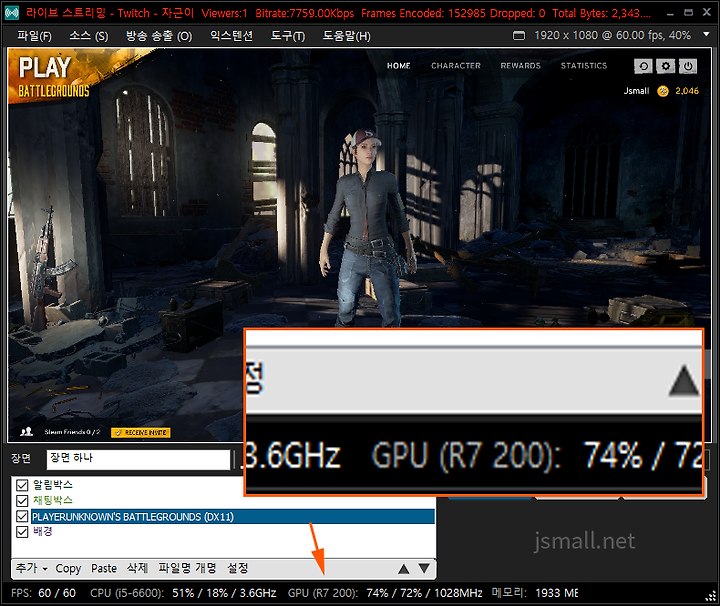Screen dimensions: 720x606
Task: Click the game replay/refresh icon
Action: [643, 66]
